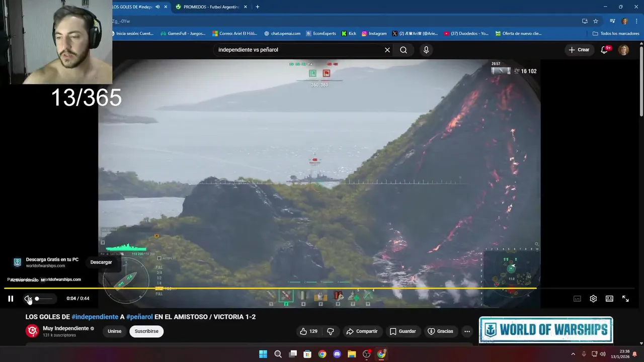This screenshot has width=644, height=362.
Task: Open Windows Start menu
Action: 263,354
